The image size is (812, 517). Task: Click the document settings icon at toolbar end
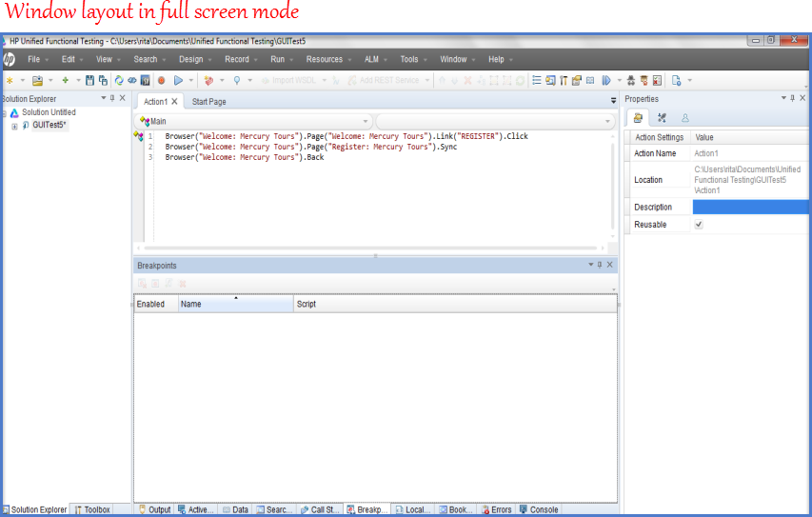(676, 80)
